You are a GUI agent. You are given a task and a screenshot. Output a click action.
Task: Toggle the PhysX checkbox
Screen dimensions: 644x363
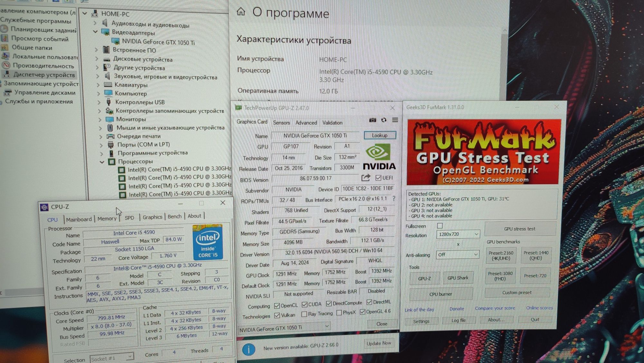(x=339, y=312)
